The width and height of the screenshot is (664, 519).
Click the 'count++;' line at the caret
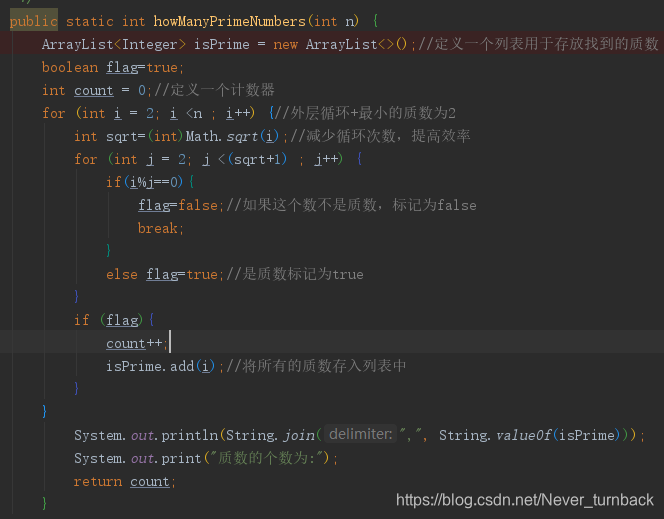(x=137, y=343)
